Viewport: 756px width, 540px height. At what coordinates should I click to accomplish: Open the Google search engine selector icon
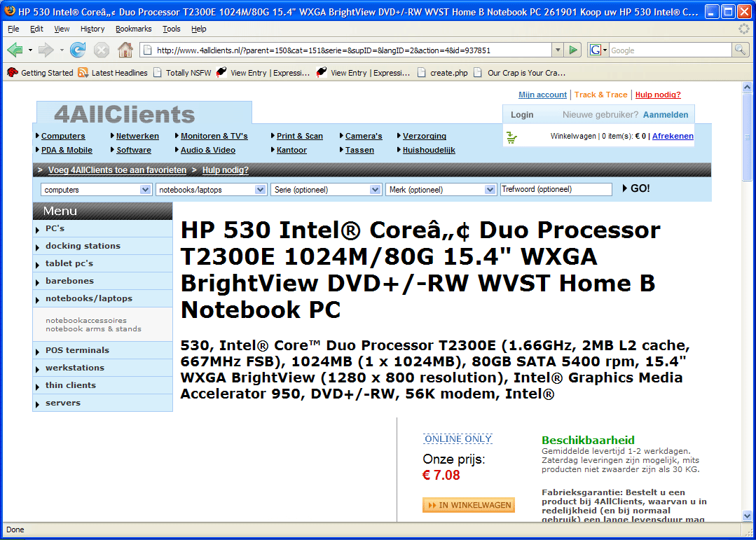click(x=598, y=50)
